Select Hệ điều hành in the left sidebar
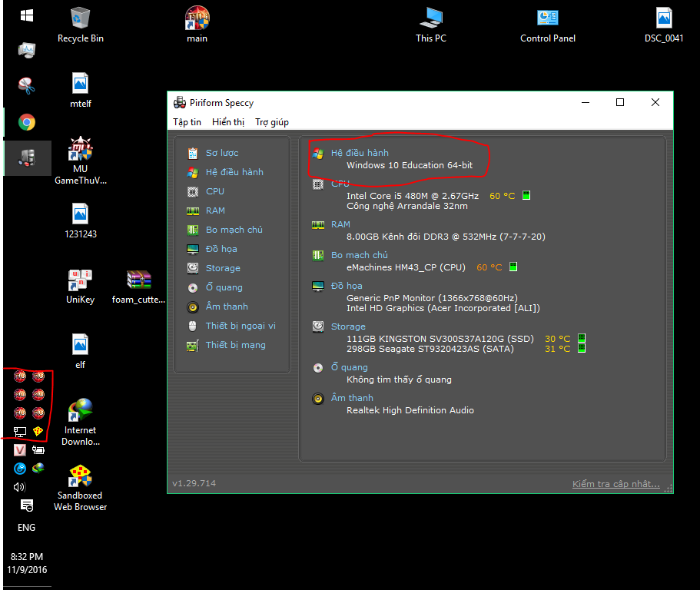700x590 pixels. tap(234, 172)
